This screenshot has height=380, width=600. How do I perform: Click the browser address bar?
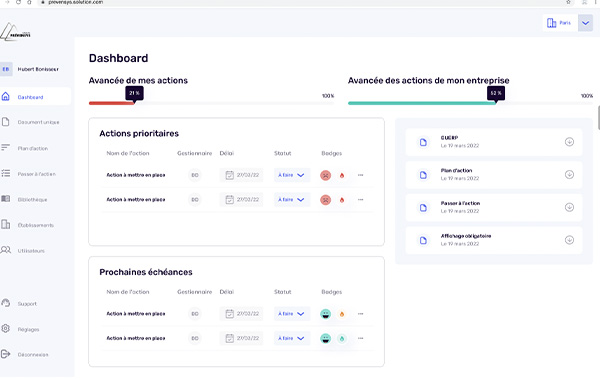point(302,2)
